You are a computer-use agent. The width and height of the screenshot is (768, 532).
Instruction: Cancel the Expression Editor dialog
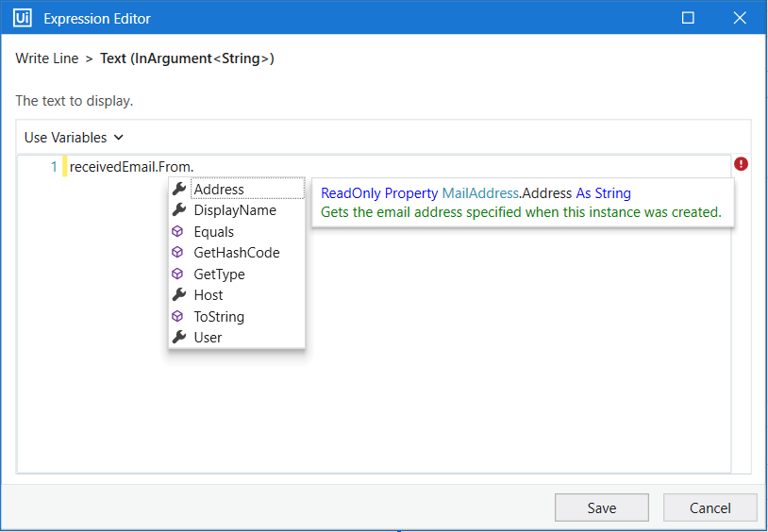click(x=710, y=507)
